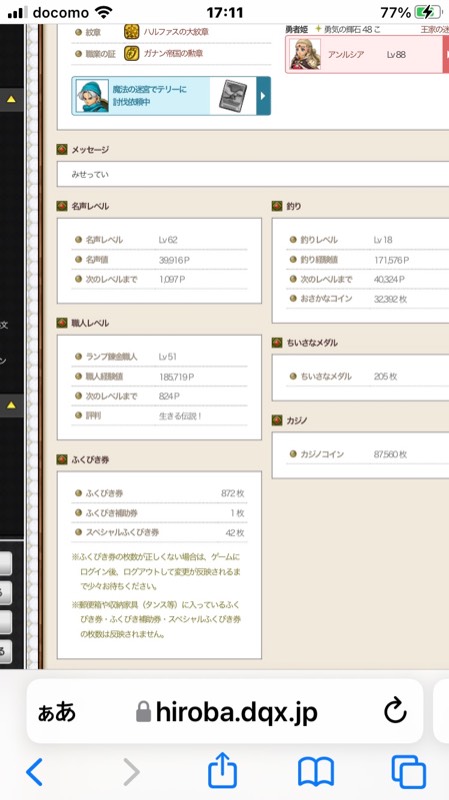The image size is (449, 800).
Task: Tap the 勇気の輝石 48こ text
Action: coord(352,30)
